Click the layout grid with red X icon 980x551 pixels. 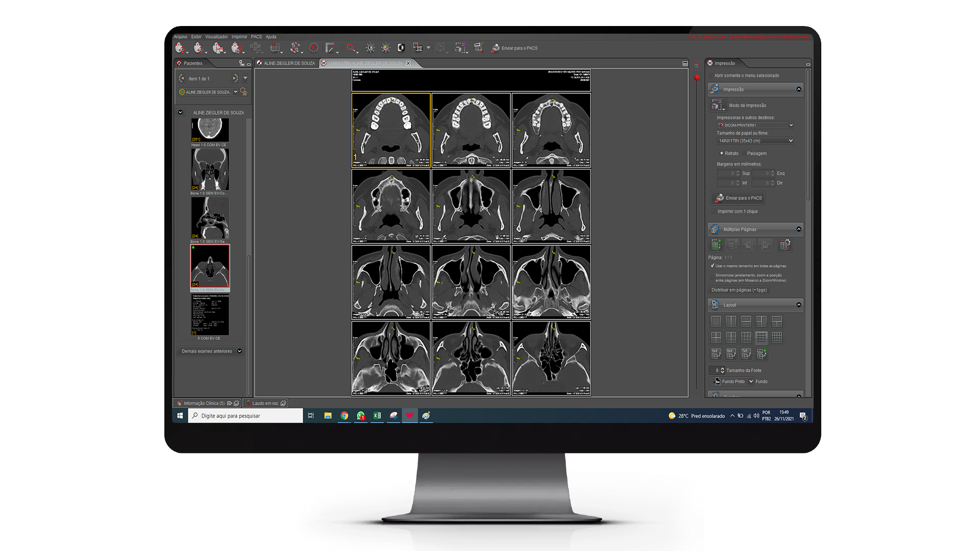coord(479,47)
